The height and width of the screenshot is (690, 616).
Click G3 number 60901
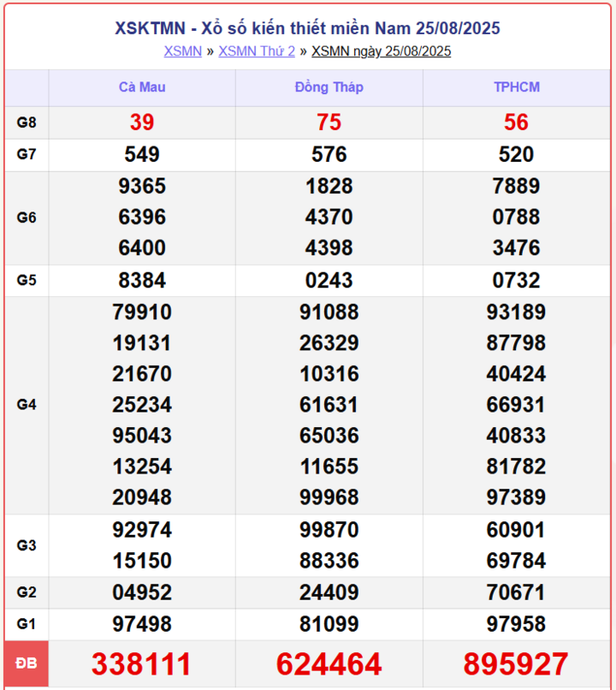(x=516, y=530)
